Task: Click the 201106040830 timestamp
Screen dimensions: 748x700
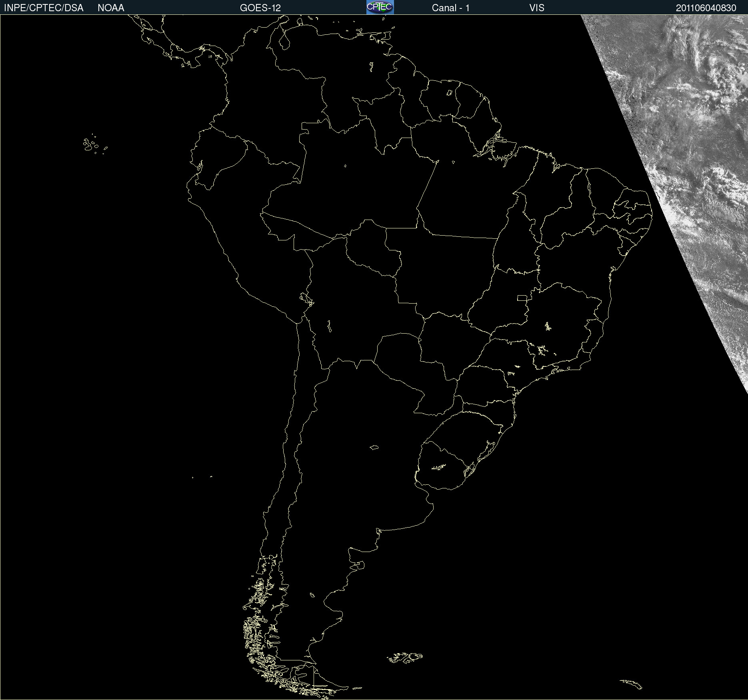Action: pos(706,8)
